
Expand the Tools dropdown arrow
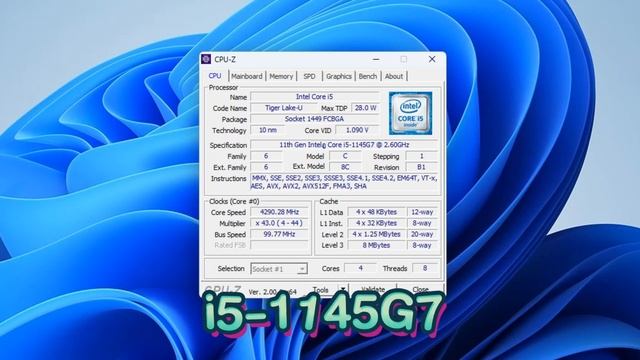[x=343, y=289]
